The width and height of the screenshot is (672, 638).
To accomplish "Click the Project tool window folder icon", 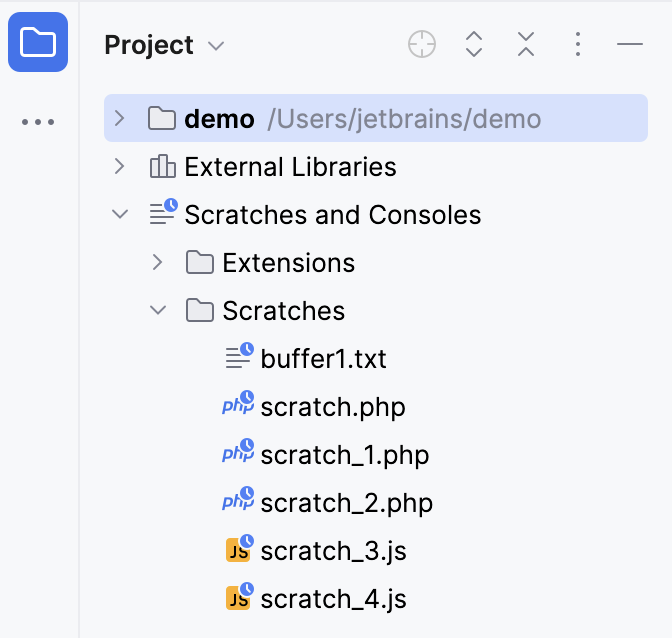I will click(x=38, y=43).
